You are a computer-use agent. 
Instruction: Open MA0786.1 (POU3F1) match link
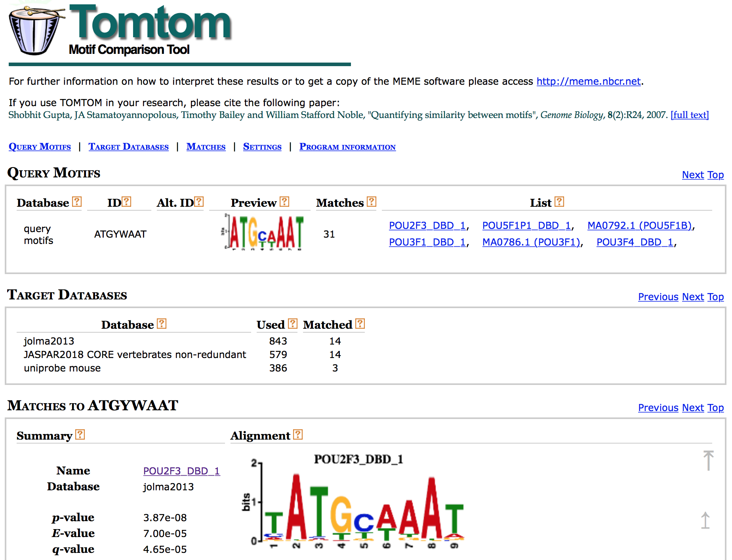531,242
